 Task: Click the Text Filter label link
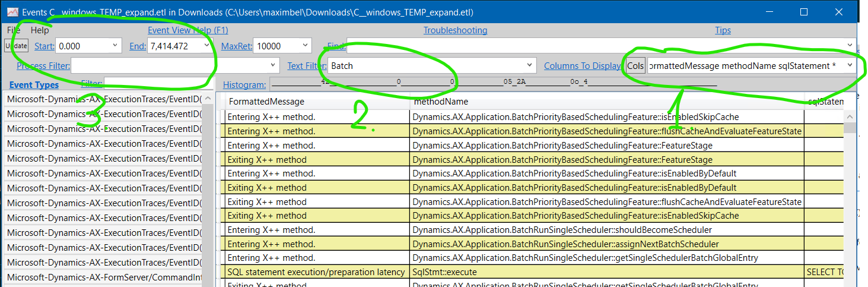point(307,66)
